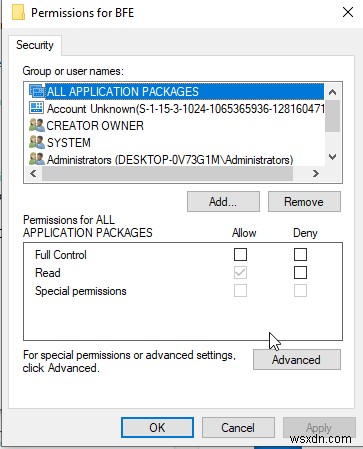The width and height of the screenshot is (363, 449).
Task: Confirm with the OK button
Action: tap(157, 427)
